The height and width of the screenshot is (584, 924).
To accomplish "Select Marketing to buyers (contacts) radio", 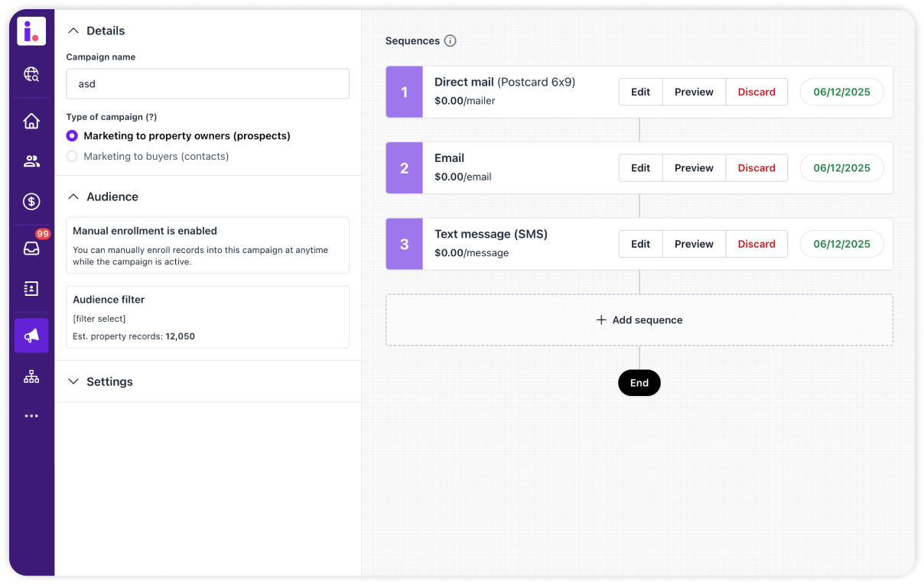I will click(72, 157).
